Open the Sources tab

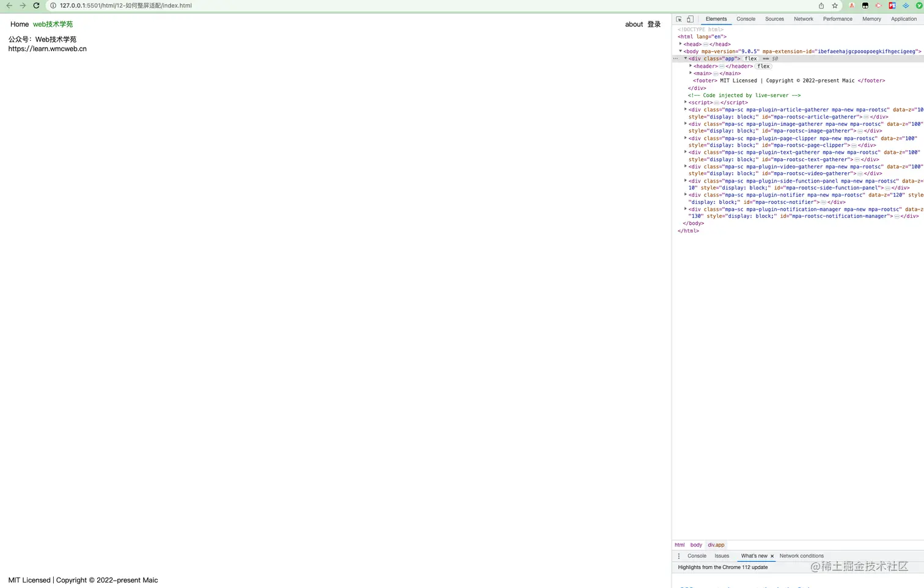point(774,19)
